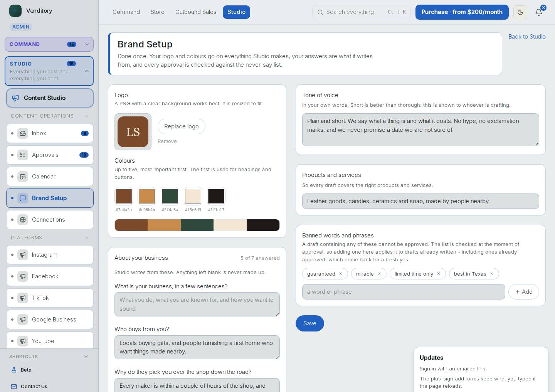This screenshot has width=555, height=392.
Task: Open Inbox via its tray icon
Action: tap(23, 133)
